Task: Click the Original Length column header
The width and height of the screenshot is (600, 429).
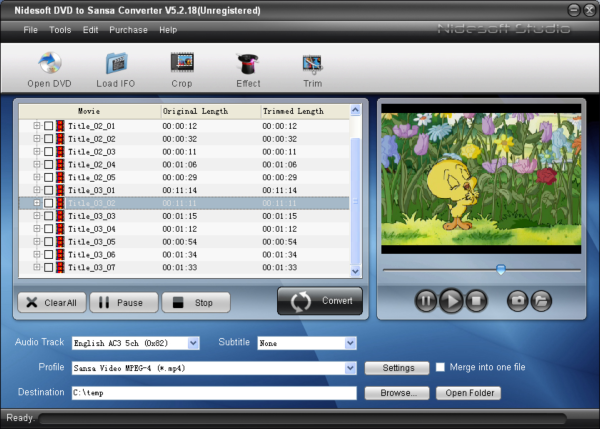Action: pos(211,111)
